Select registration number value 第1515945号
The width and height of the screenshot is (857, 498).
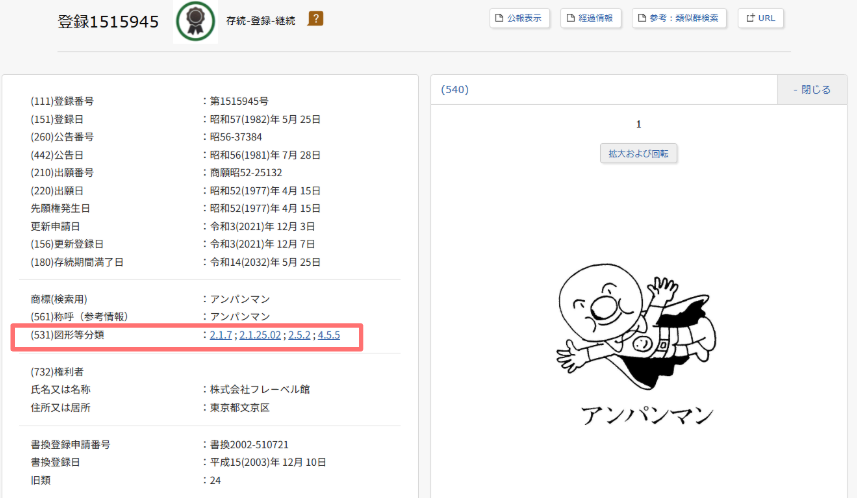[x=239, y=101]
